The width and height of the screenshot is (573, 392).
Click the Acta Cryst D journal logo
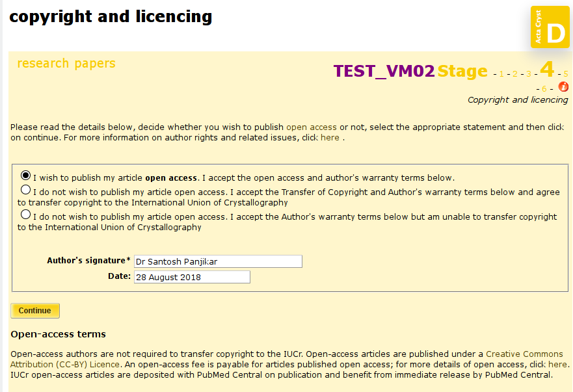coord(550,27)
